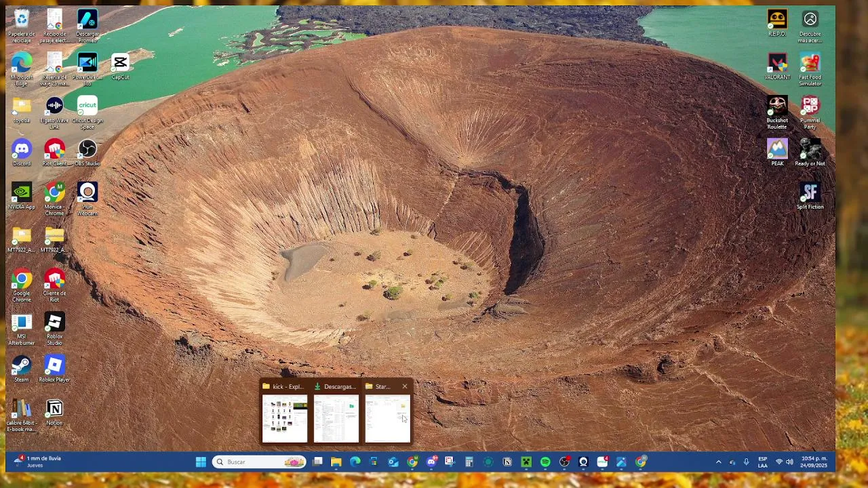Select the Monica - Chrome shortcut
868x488 pixels.
[x=54, y=199]
